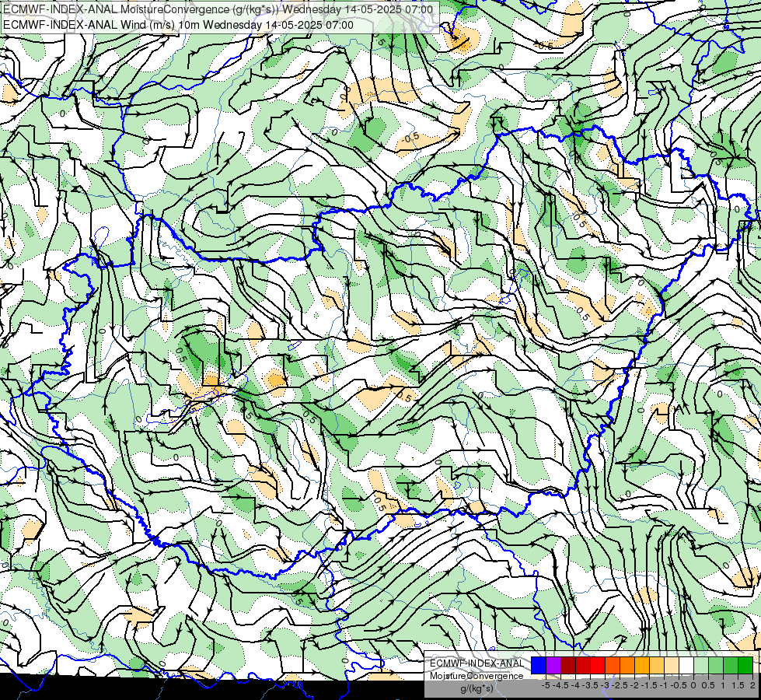
Task: Click the MoistureConvergence label in the legend
Action: [476, 676]
